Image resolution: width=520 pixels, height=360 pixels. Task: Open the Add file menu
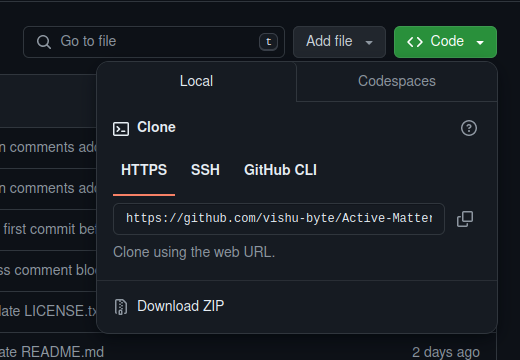coord(339,42)
